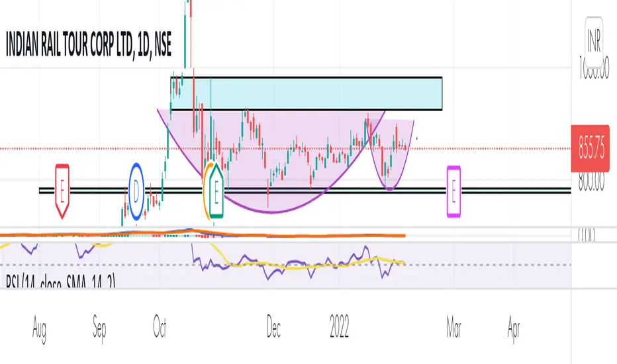Click the red 855.75 current price label
Image resolution: width=617 pixels, height=364 pixels.
(x=591, y=149)
